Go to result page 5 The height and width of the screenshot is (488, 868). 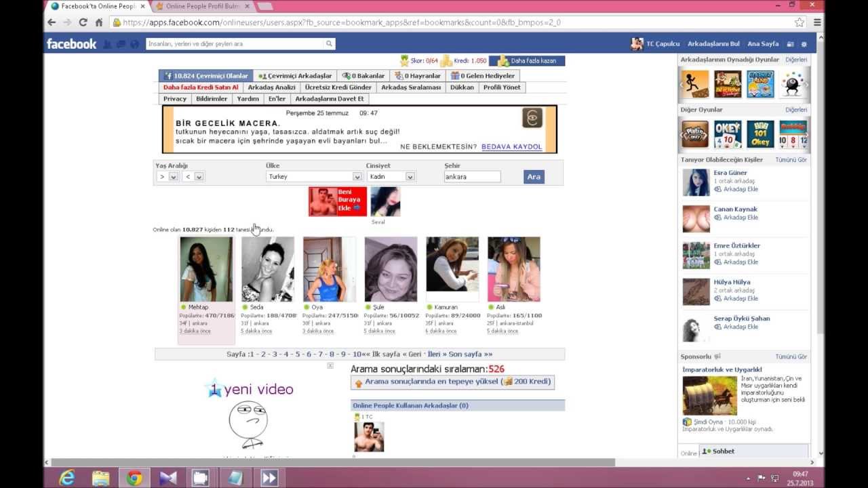298,354
